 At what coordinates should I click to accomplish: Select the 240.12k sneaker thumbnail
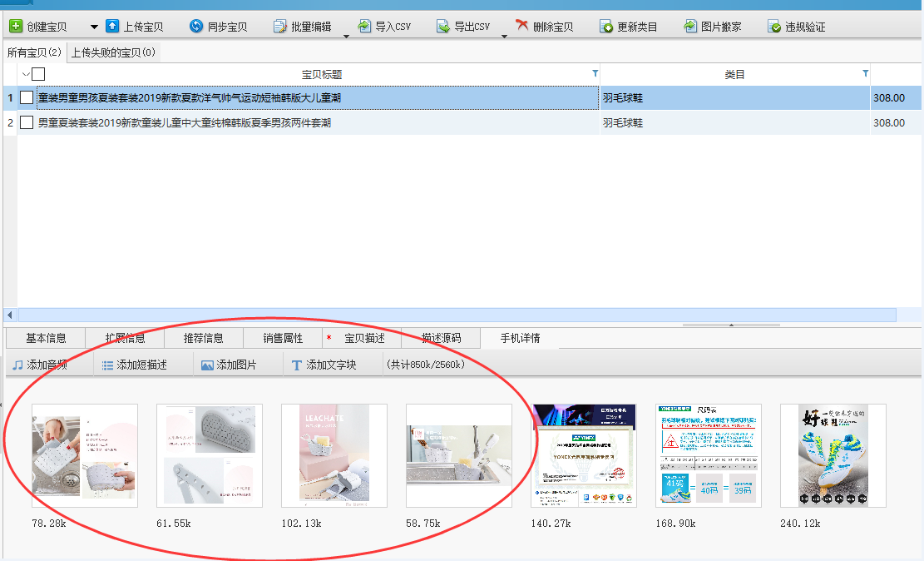833,455
